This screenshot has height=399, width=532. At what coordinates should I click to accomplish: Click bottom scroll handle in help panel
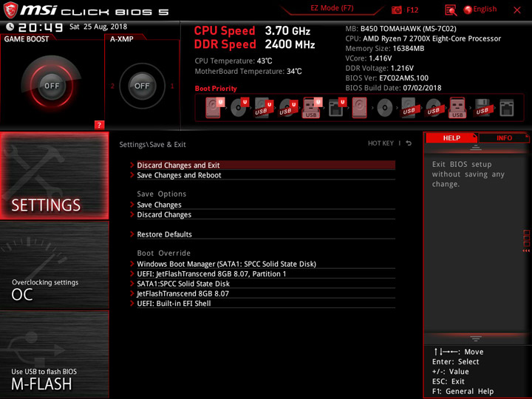[x=476, y=338]
